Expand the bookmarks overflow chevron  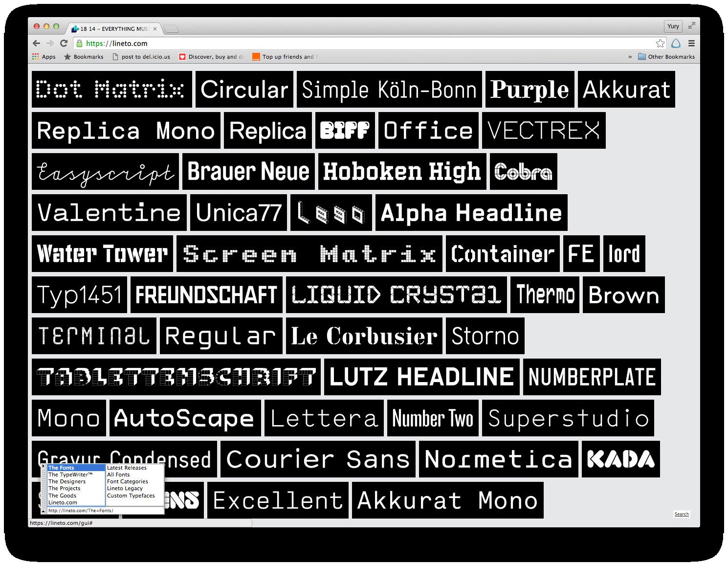coord(630,57)
